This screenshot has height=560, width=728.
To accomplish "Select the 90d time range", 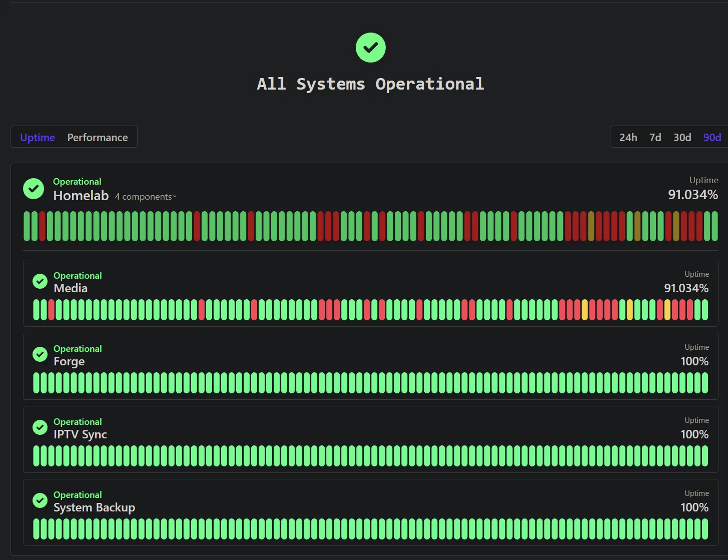I will [x=712, y=137].
